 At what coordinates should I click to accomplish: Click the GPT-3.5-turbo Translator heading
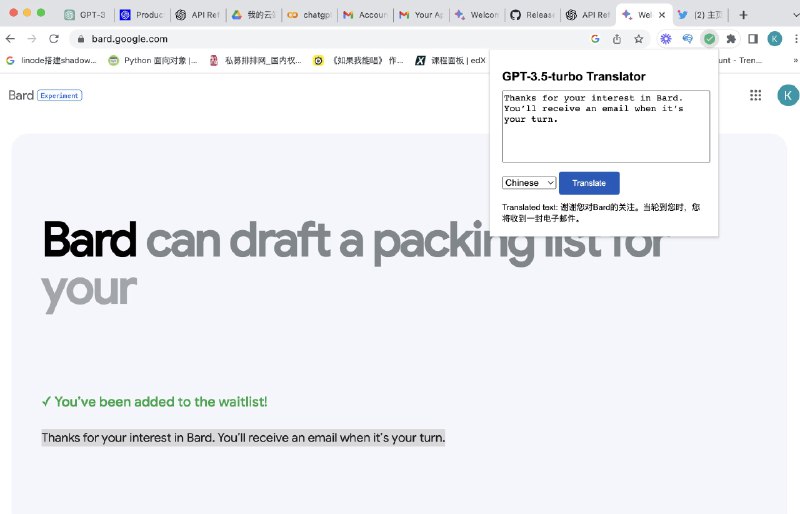click(573, 77)
